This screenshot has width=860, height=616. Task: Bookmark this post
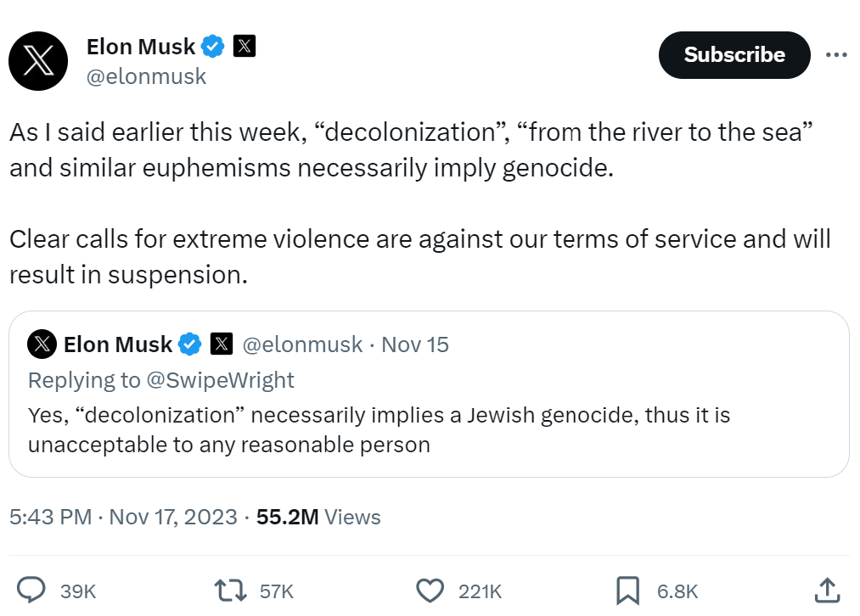pyautogui.click(x=627, y=591)
